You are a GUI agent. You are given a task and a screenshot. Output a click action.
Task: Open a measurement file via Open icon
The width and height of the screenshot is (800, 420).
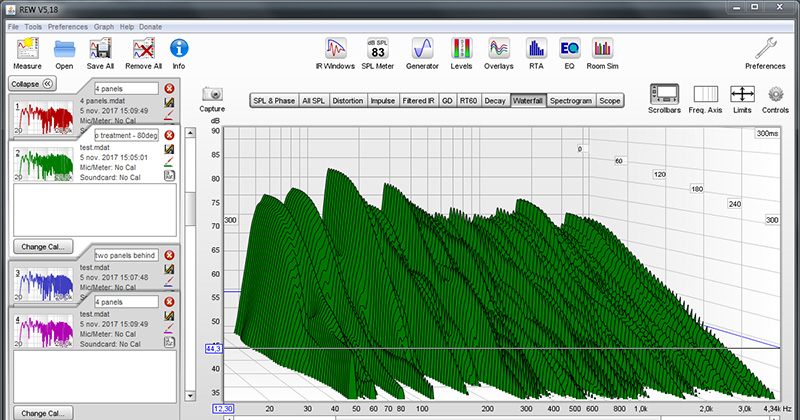[x=64, y=50]
